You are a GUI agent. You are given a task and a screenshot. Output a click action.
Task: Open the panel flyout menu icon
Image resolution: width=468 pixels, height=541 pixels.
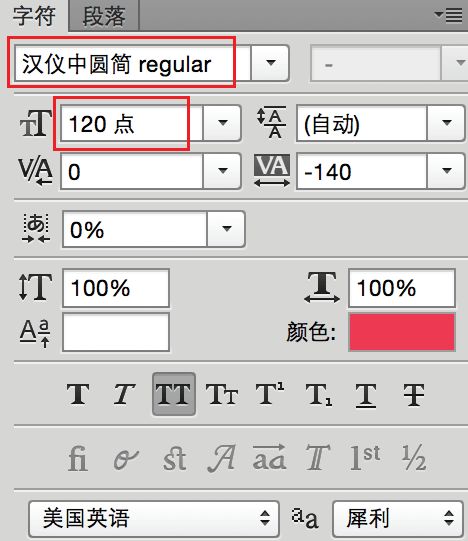pos(448,15)
